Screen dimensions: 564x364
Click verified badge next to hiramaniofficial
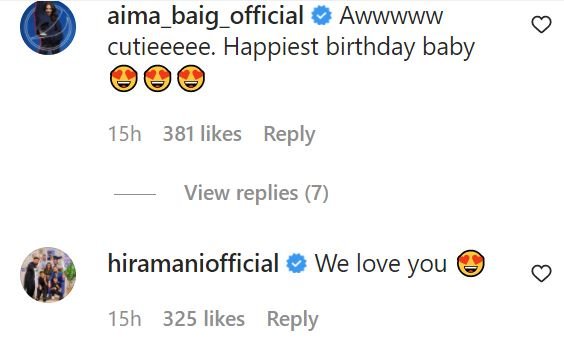tap(296, 264)
